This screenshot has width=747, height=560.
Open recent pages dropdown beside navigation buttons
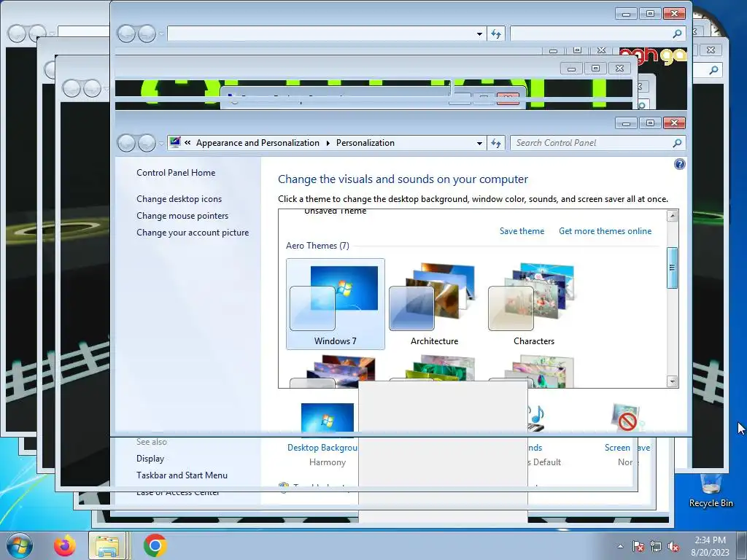coord(161,143)
